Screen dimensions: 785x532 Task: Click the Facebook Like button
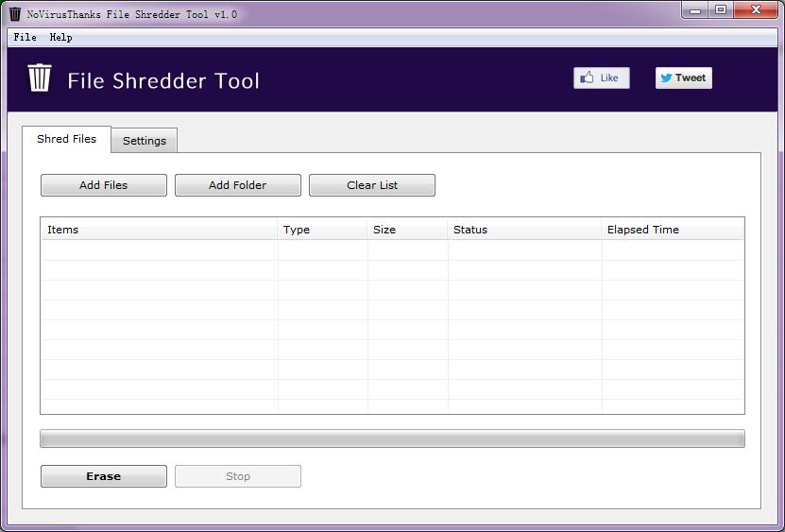601,77
